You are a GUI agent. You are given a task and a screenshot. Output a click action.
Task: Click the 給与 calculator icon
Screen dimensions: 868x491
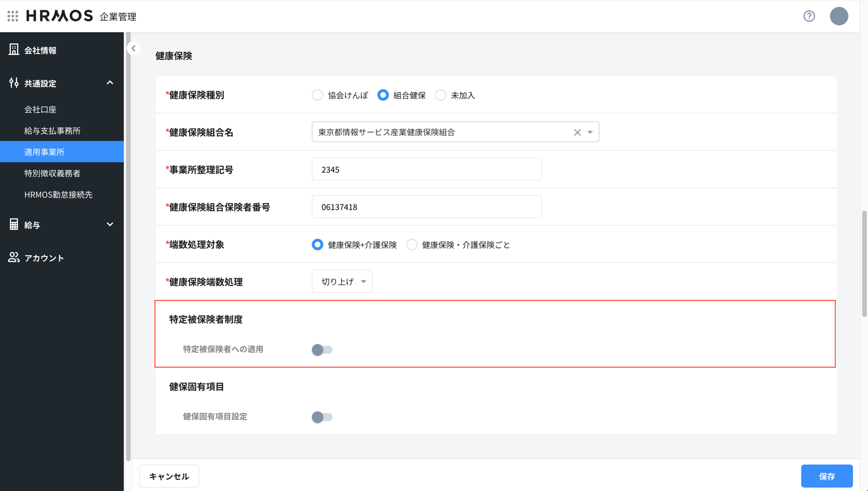14,224
